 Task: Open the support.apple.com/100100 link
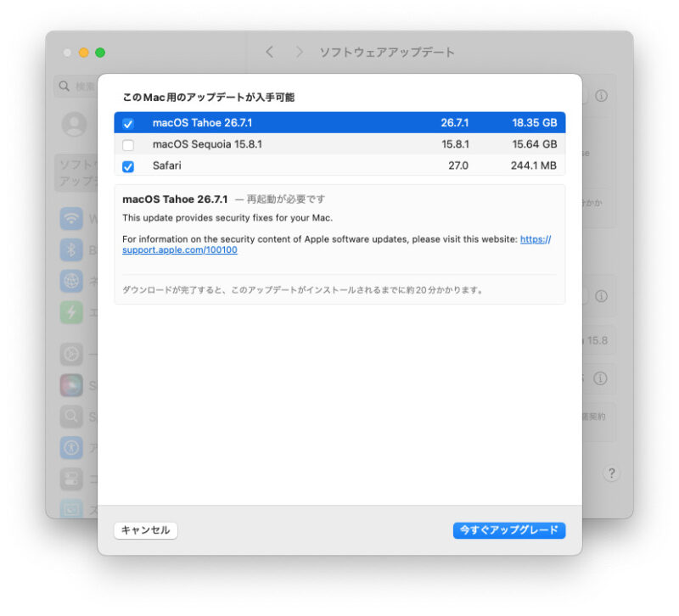(180, 249)
